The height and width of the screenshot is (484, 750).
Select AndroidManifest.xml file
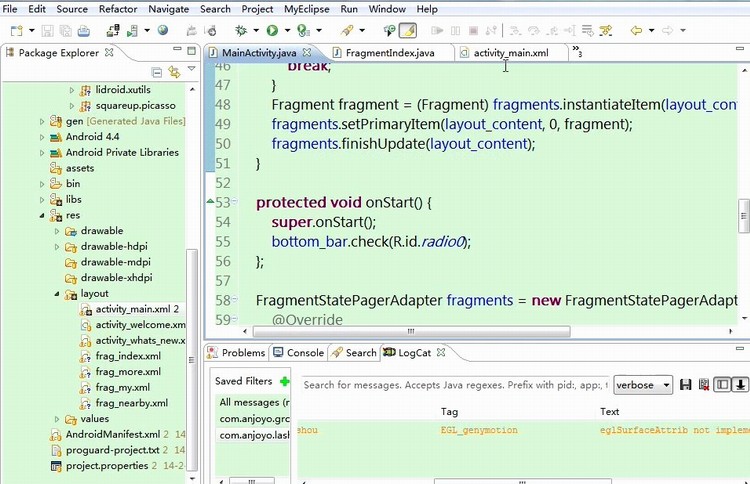[113, 434]
